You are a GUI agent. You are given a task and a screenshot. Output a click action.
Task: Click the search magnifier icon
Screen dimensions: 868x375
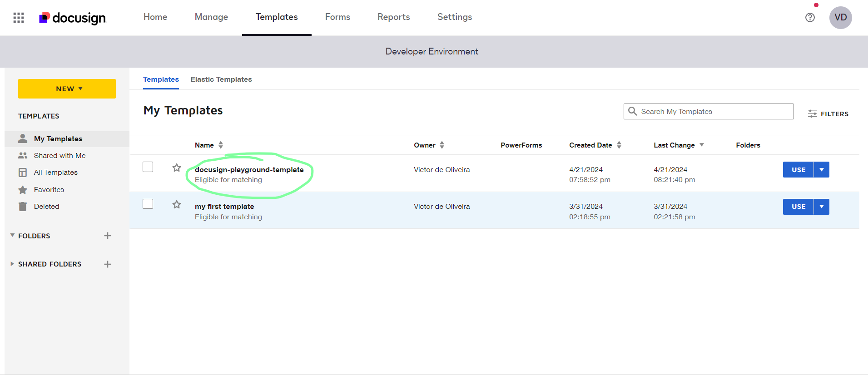click(632, 111)
